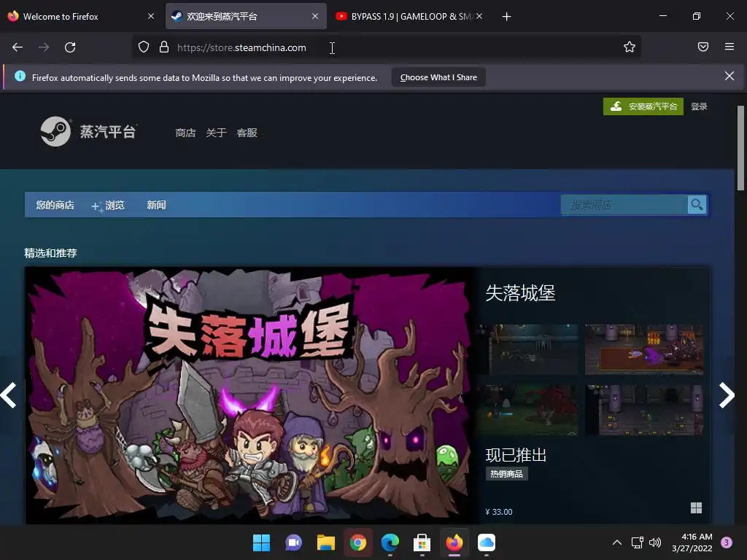Open the Pocket save icon

pyautogui.click(x=703, y=47)
